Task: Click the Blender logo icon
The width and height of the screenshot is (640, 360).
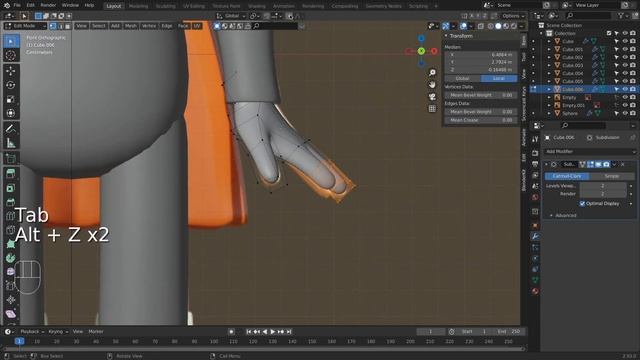Action: pos(7,5)
